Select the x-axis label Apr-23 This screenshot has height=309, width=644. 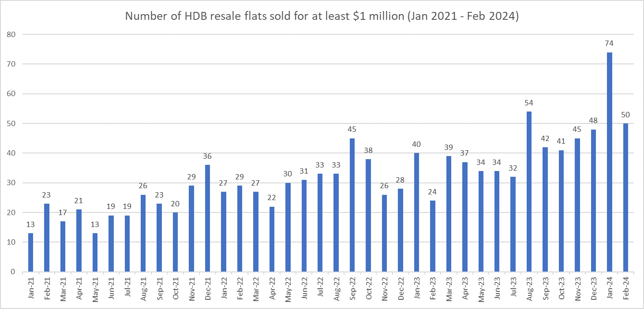465,288
